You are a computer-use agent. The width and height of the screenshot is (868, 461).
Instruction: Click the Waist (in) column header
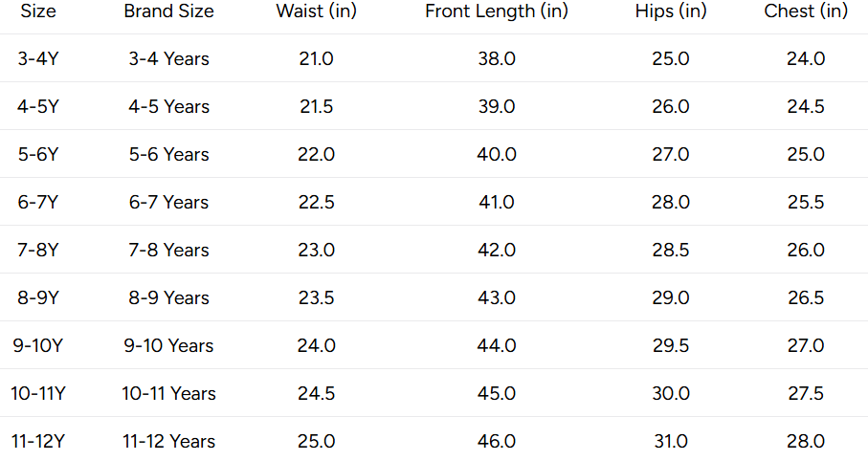[x=317, y=11]
